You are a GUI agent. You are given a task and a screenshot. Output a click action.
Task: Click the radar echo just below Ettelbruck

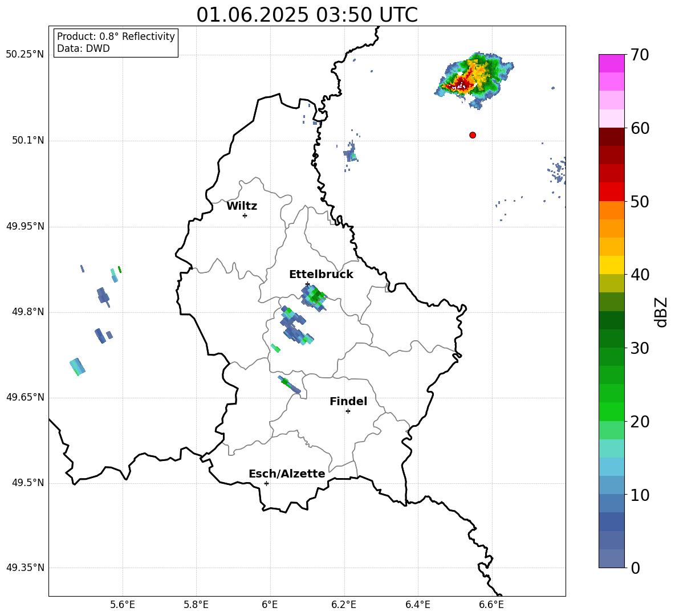point(314,297)
